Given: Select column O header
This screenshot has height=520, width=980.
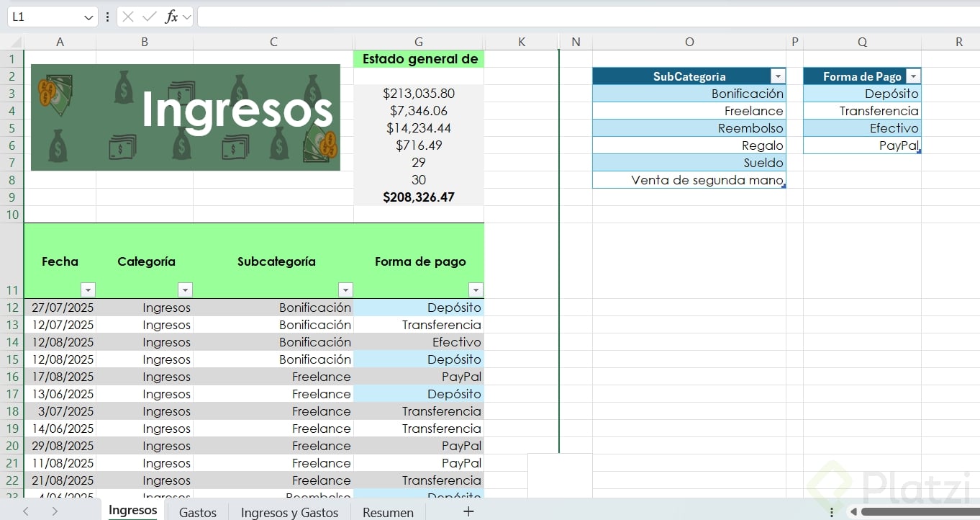Looking at the screenshot, I should (x=689, y=42).
